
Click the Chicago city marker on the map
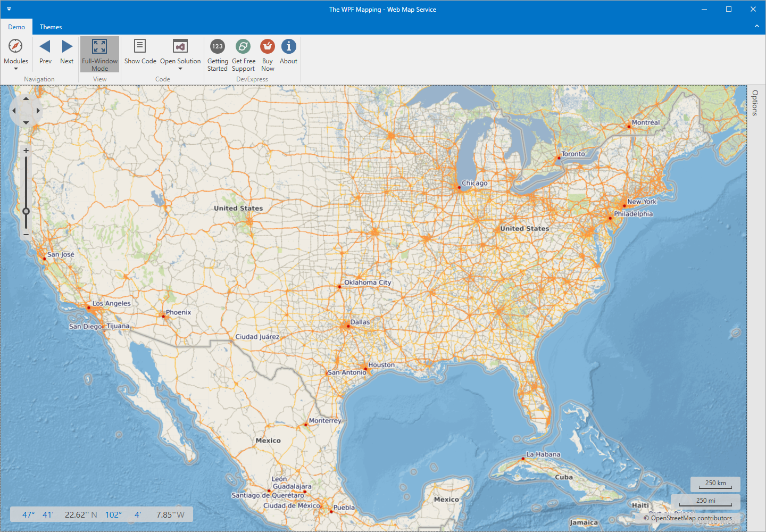coord(459,187)
